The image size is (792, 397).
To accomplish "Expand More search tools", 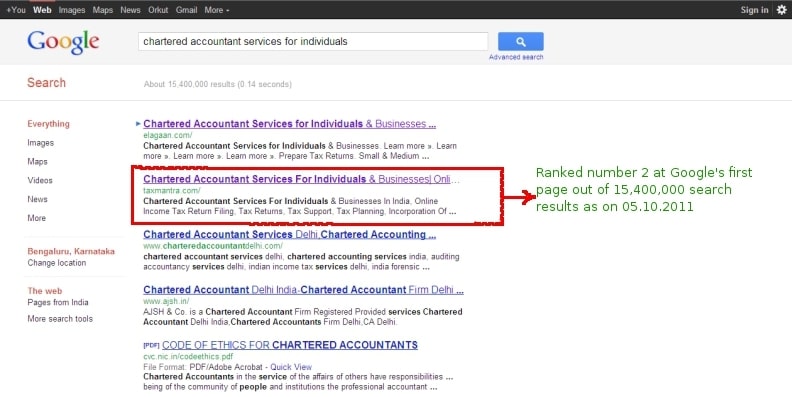I will pyautogui.click(x=60, y=319).
